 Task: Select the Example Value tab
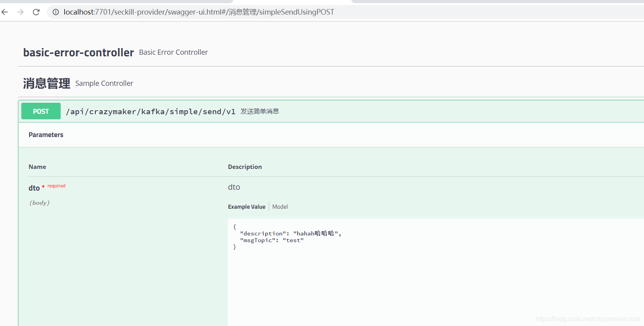coord(247,207)
